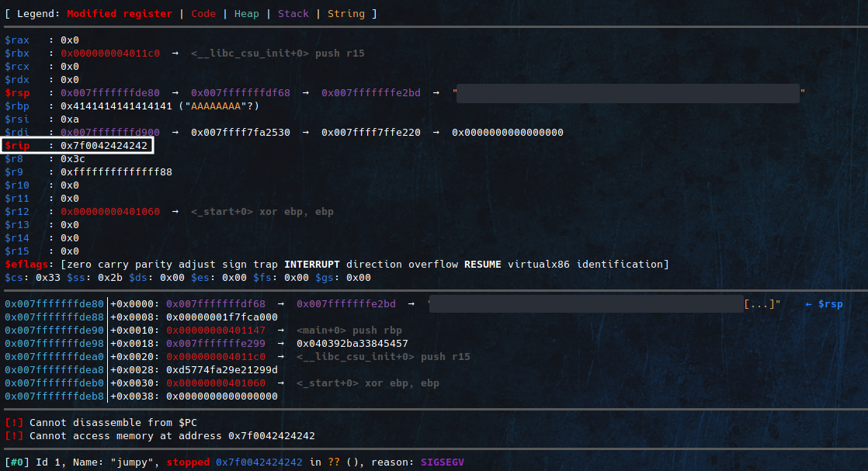This screenshot has width=868, height=471.
Task: Toggle the INTERRUPT flag in eflags
Action: (x=311, y=264)
